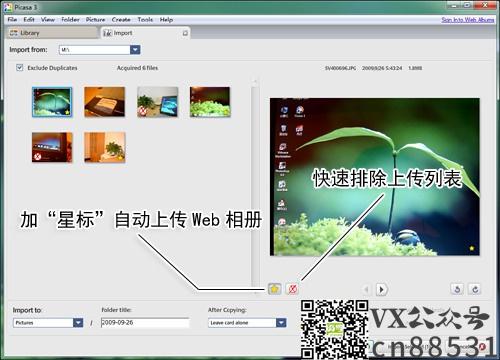This screenshot has width=500, height=360.
Task: Click Sign In to Web Albums link
Action: (468, 20)
